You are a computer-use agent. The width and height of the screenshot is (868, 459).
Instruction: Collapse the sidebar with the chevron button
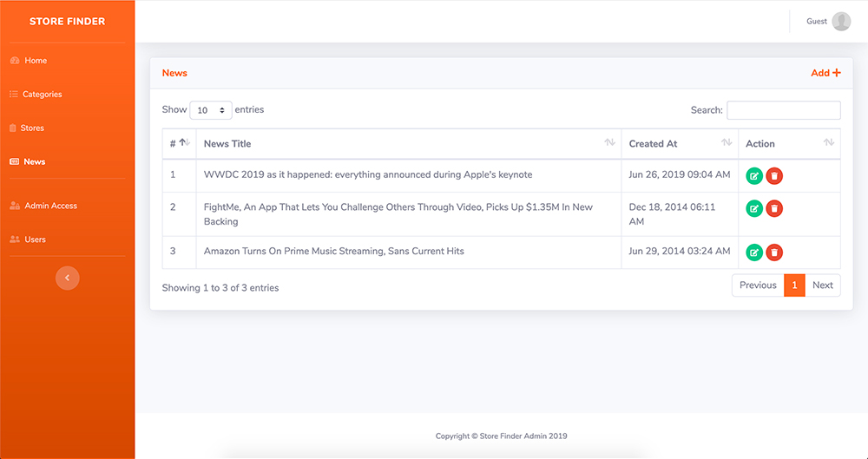[x=68, y=278]
